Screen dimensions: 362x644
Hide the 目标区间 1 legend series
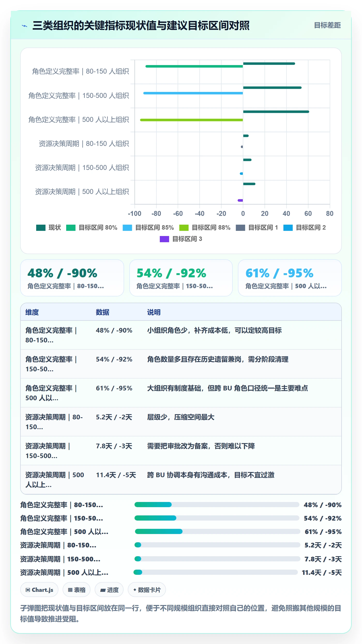[x=257, y=227]
